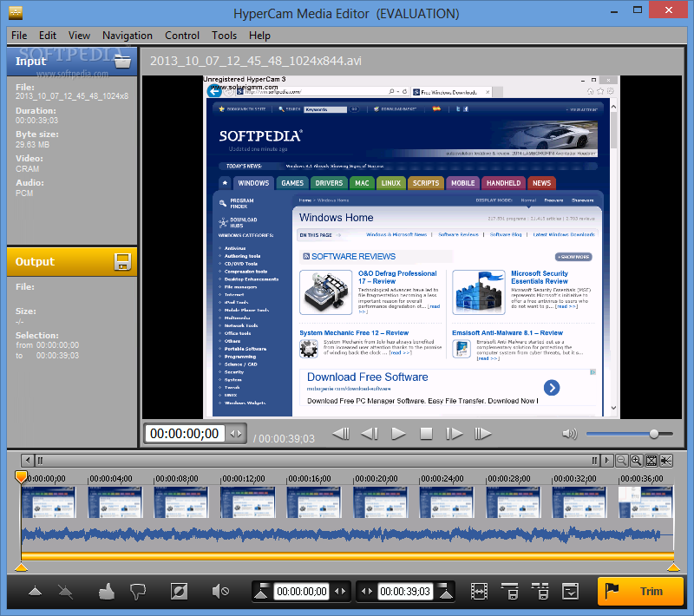Mute audio with the speaker icon
The height and width of the screenshot is (616, 694).
click(570, 434)
